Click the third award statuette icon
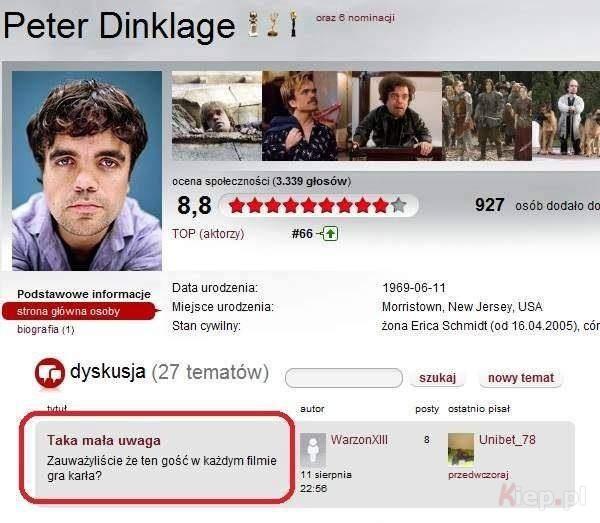600x523 pixels. coord(293,24)
